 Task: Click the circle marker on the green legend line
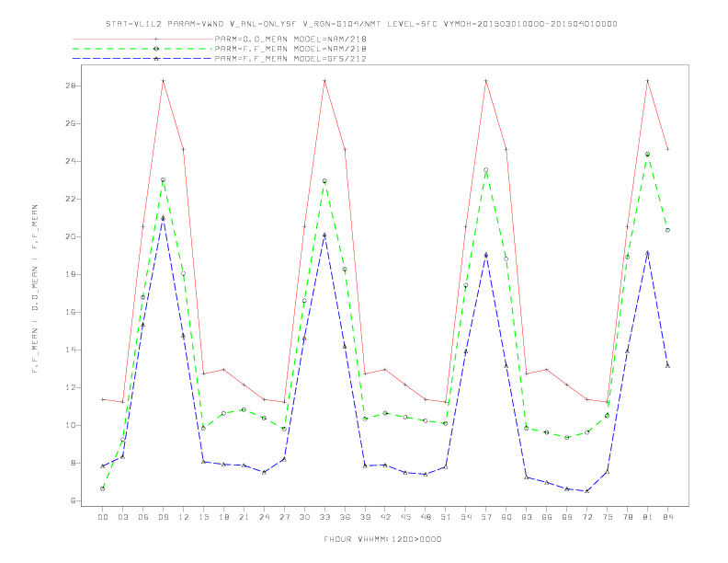pos(156,49)
